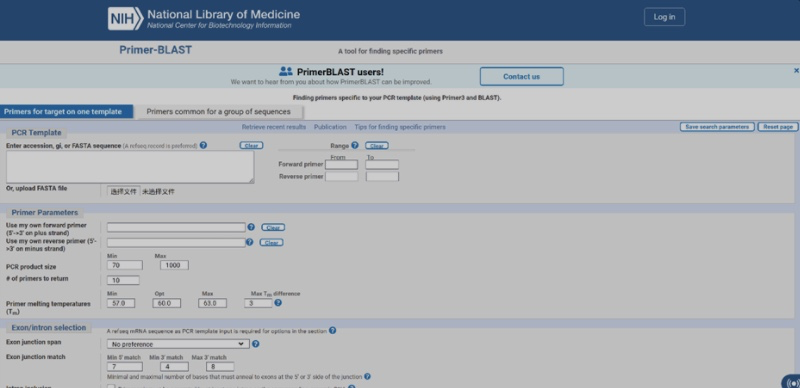800x388 pixels.
Task: Click Min 5' match field
Action: [124, 367]
